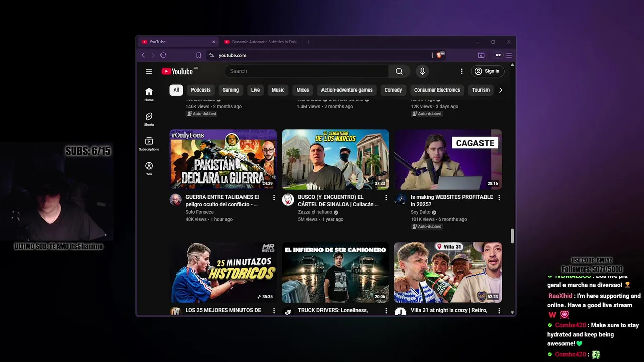This screenshot has height=362, width=644.
Task: Select the Podcasts filter chip
Action: (201, 90)
